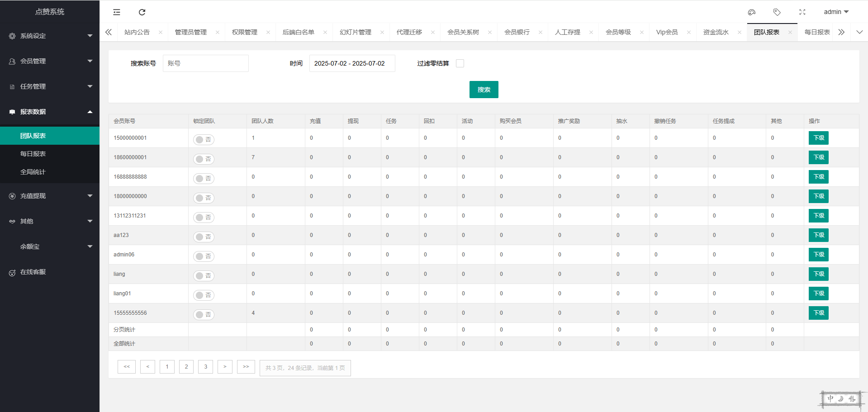Expand the 余额宝 sidebar menu
This screenshot has height=412, width=868.
coord(90,246)
